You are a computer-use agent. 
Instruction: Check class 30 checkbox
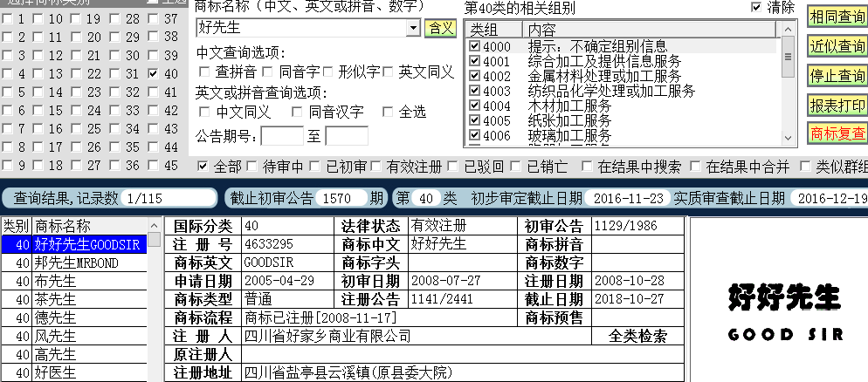[x=114, y=56]
